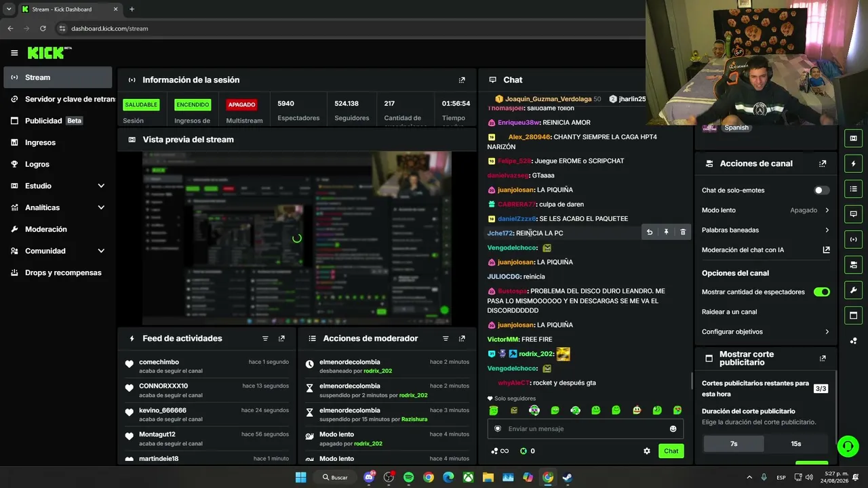This screenshot has height=488, width=868.
Task: Open the stream signal widget in right rail
Action: pos(853,239)
